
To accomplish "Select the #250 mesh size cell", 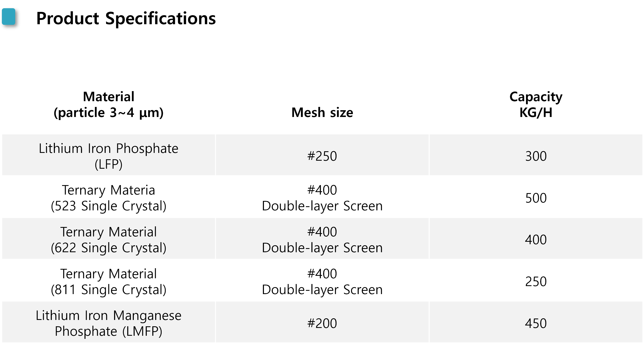I will [x=322, y=156].
